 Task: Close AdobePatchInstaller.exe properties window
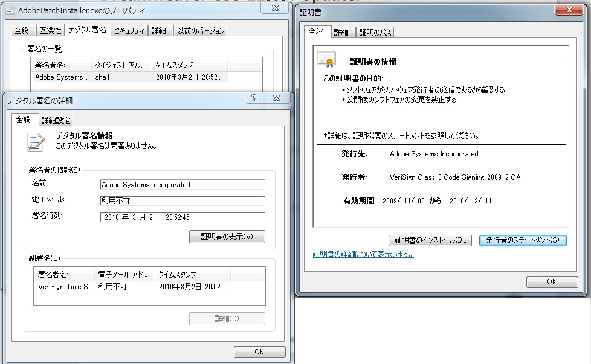[x=275, y=8]
